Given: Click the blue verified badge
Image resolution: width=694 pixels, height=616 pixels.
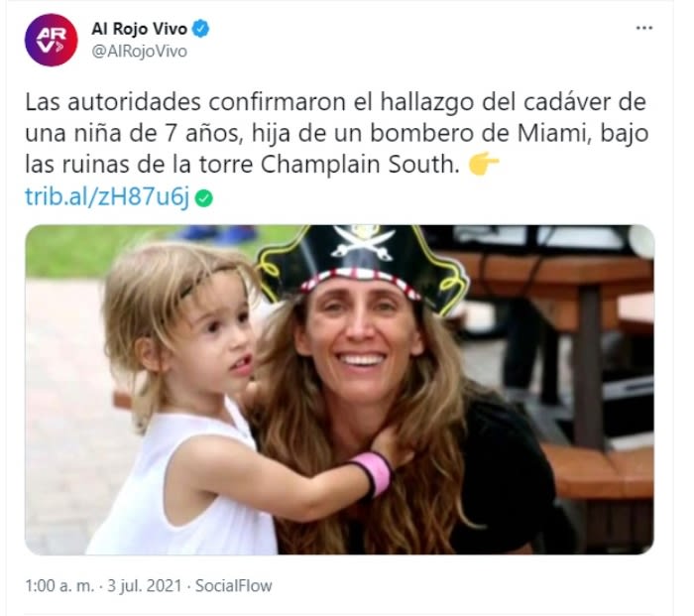Looking at the screenshot, I should [x=201, y=29].
